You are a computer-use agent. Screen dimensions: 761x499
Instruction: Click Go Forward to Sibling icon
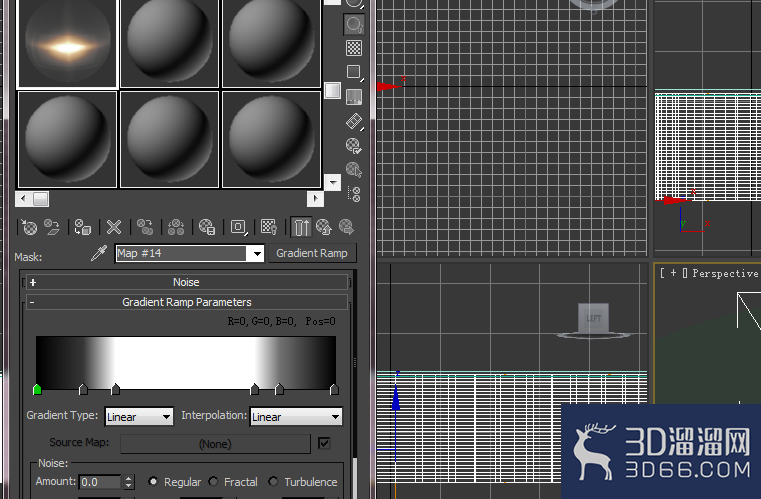click(346, 227)
